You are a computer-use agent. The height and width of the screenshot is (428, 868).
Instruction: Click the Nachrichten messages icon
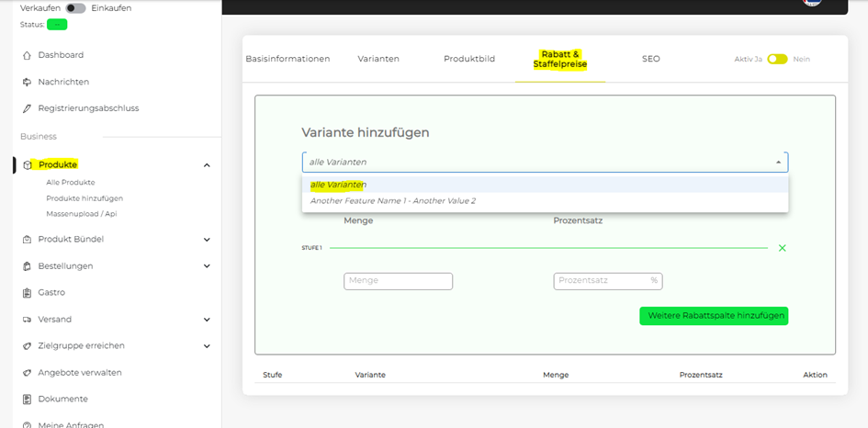pos(27,82)
